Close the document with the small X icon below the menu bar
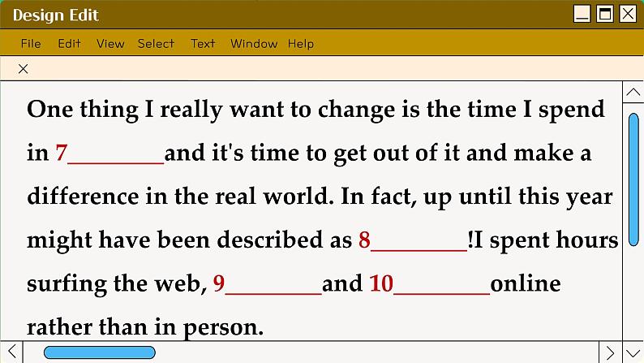 [x=24, y=69]
